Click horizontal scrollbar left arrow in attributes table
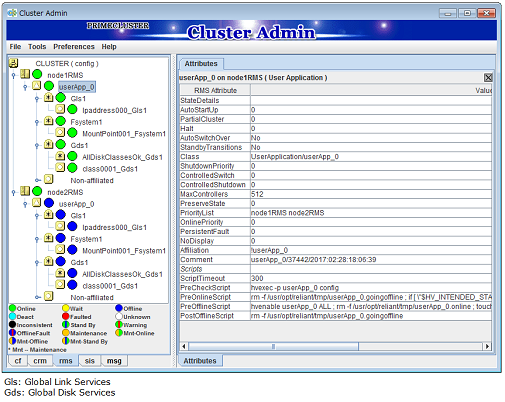The width and height of the screenshot is (505, 402). point(184,346)
